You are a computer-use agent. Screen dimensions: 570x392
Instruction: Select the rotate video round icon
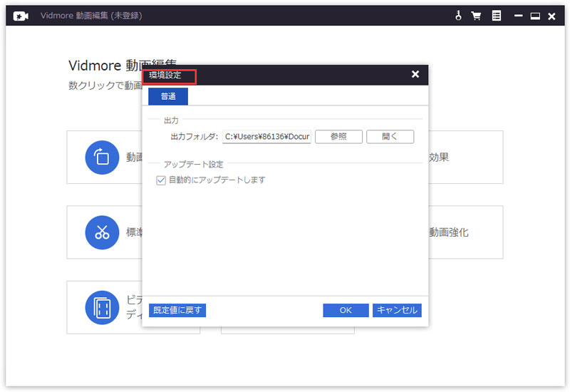102,158
